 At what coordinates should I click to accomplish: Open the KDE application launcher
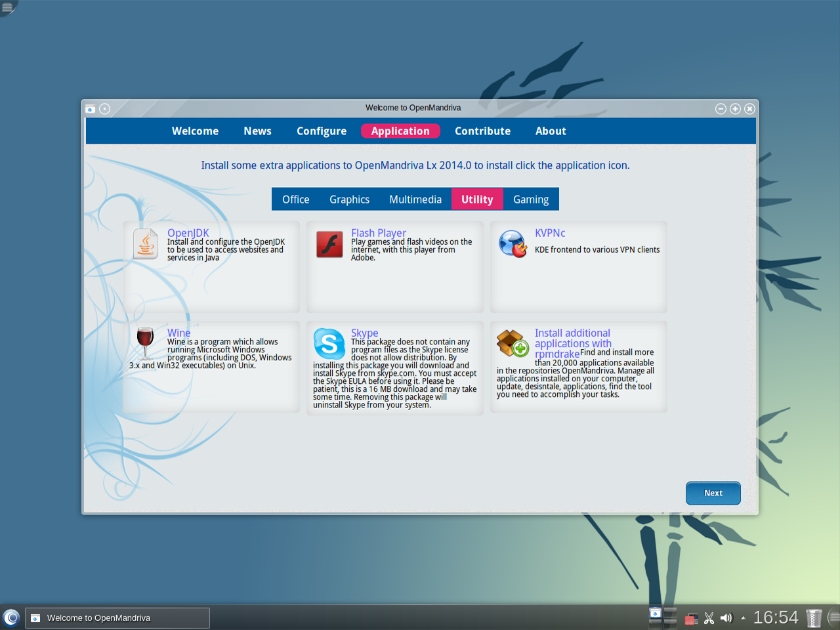click(11, 618)
